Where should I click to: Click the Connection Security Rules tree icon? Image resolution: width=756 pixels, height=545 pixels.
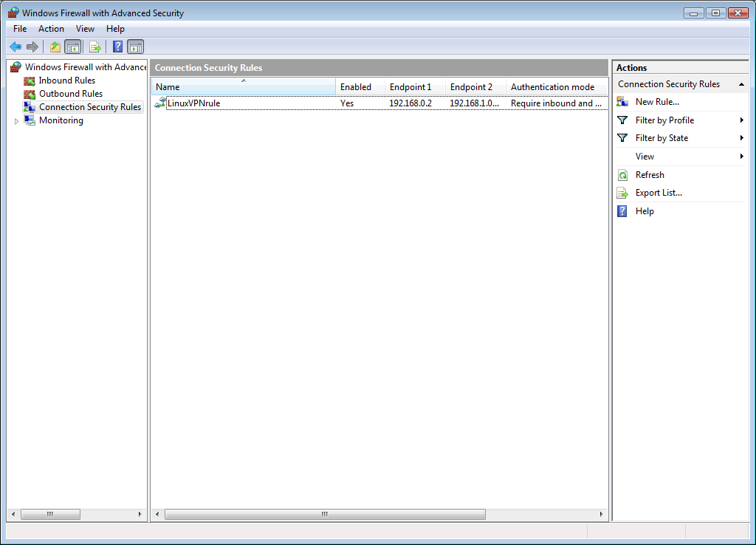tap(30, 106)
